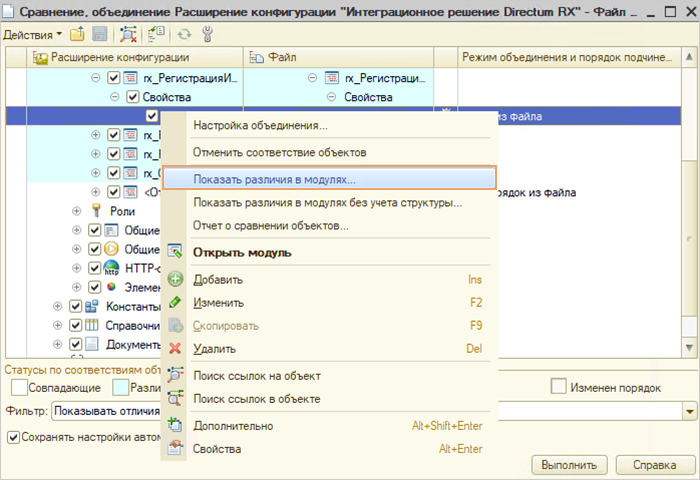Viewport: 700px width, 480px height.
Task: Collapse the rx_Регистрация node in left column
Action: tap(96, 77)
